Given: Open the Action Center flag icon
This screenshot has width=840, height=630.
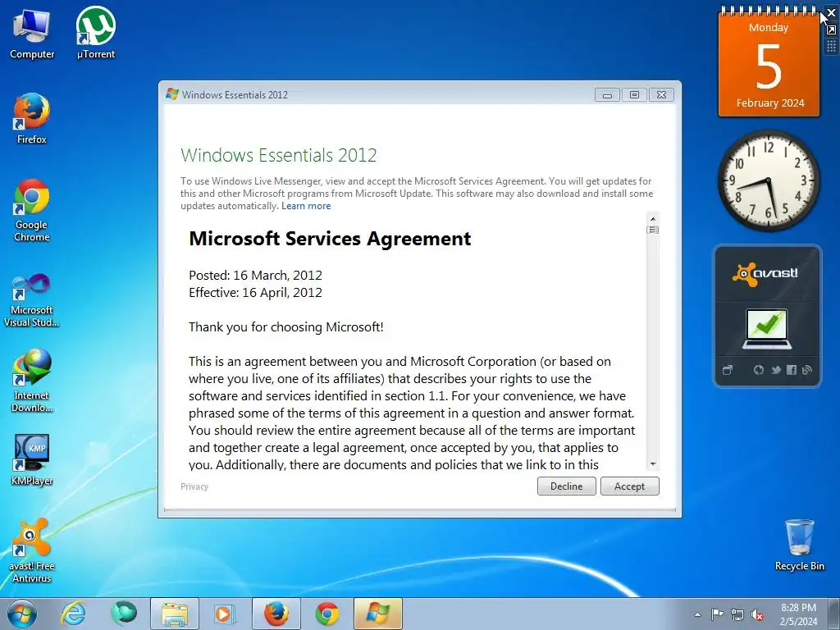Looking at the screenshot, I should [x=717, y=614].
